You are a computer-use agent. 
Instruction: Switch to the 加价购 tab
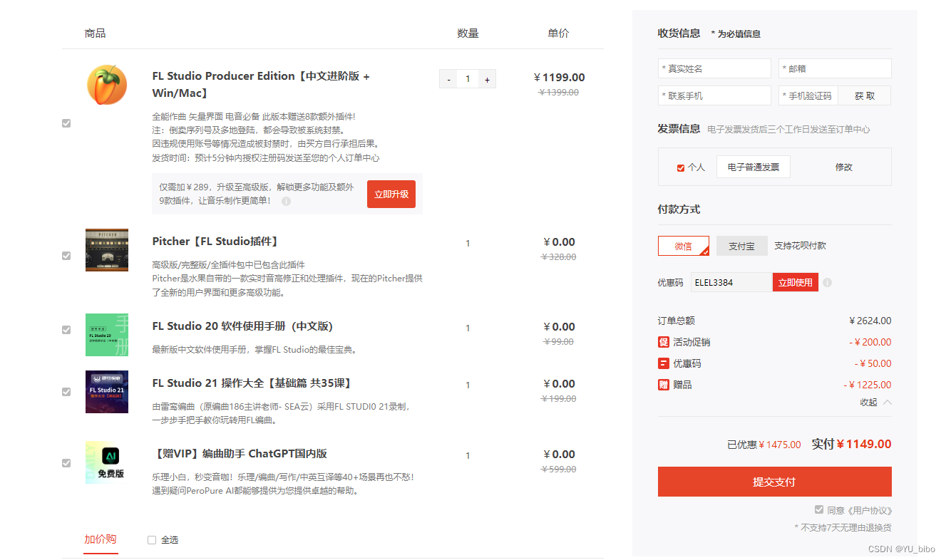click(101, 539)
